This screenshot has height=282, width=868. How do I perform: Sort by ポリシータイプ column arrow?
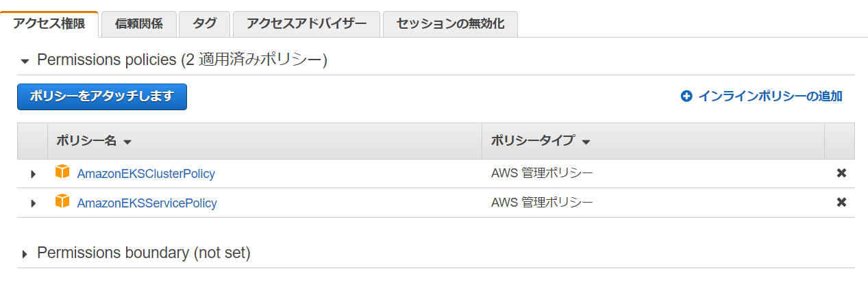pos(586,142)
